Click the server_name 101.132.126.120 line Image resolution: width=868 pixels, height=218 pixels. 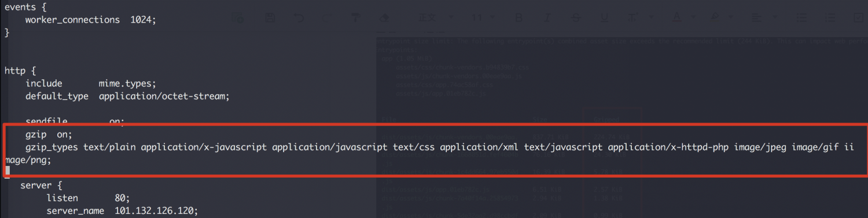(122, 210)
